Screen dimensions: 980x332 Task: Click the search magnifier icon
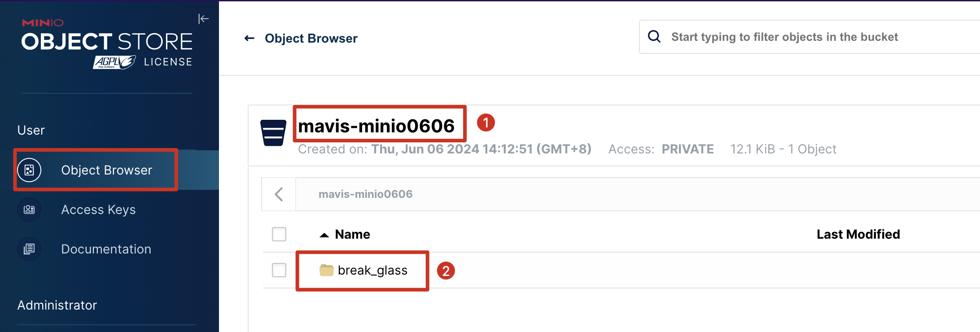point(654,36)
